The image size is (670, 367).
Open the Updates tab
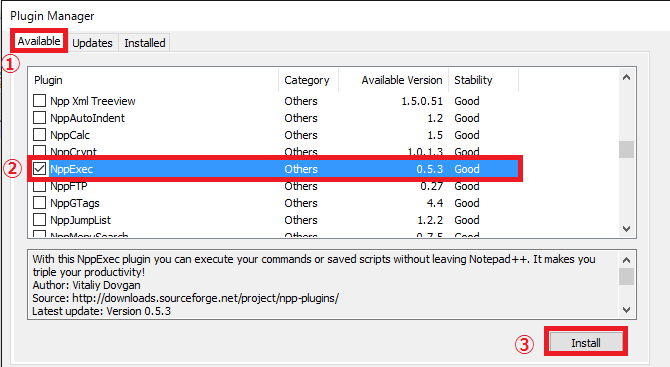tap(92, 43)
